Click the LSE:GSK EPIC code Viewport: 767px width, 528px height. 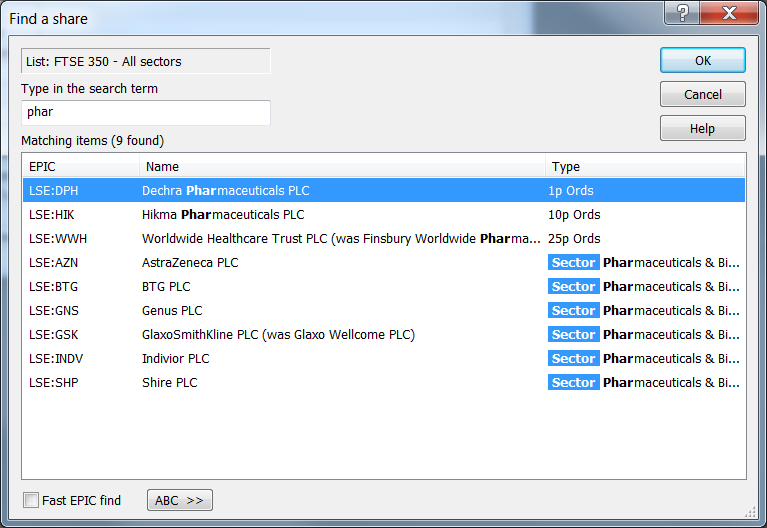(53, 334)
